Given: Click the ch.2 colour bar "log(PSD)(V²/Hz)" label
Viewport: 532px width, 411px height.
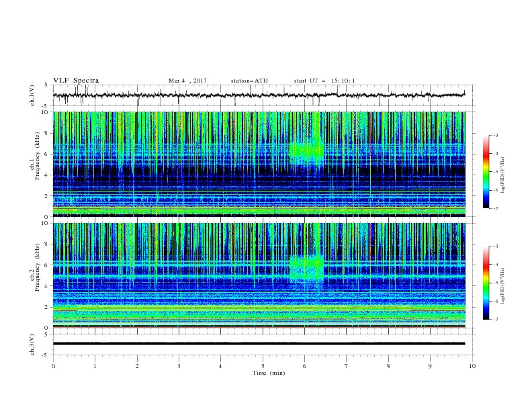Looking at the screenshot, I should click(503, 286).
